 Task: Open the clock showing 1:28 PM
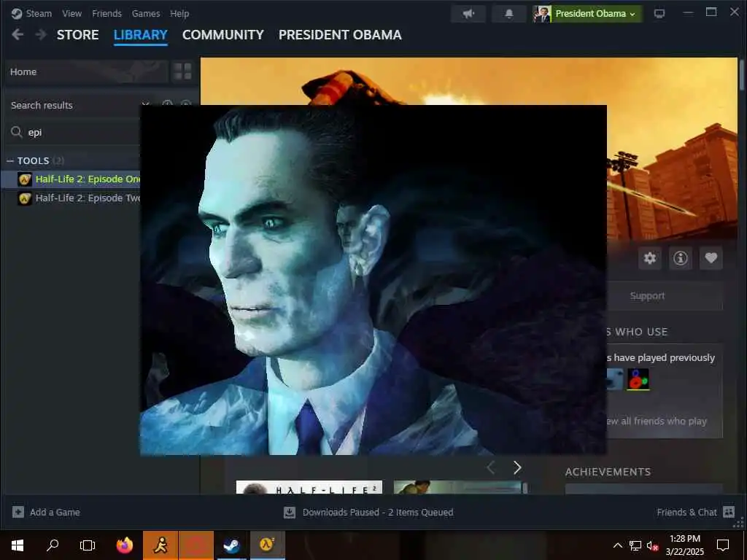[685, 545]
